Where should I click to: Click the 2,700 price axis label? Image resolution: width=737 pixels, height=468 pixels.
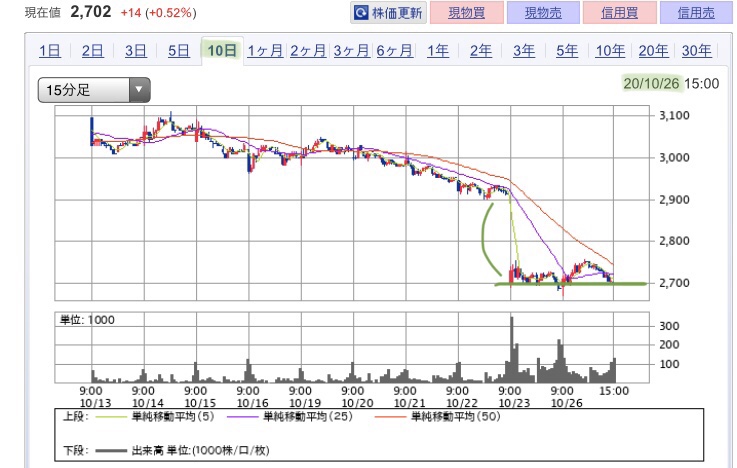tap(674, 283)
